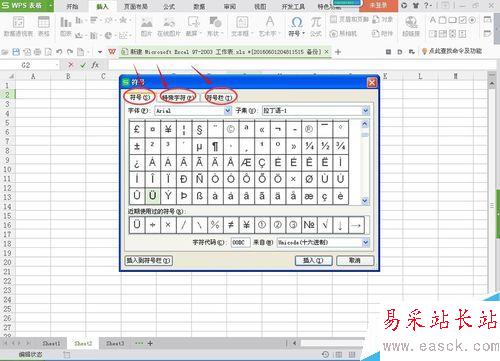The height and width of the screenshot is (361, 500).
Task: Open the 字体 Arial font dropdown
Action: (x=228, y=110)
